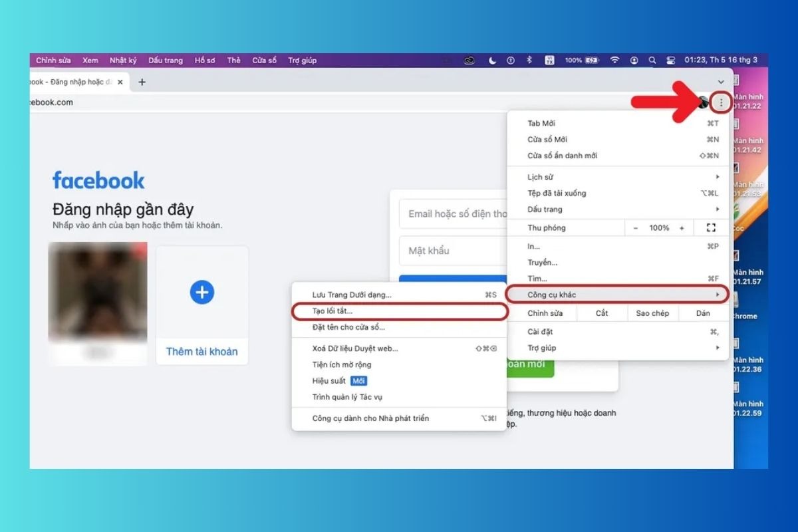Open Tiện ích mở rộng entry
Screen dimensions: 798x532
click(x=399, y=364)
